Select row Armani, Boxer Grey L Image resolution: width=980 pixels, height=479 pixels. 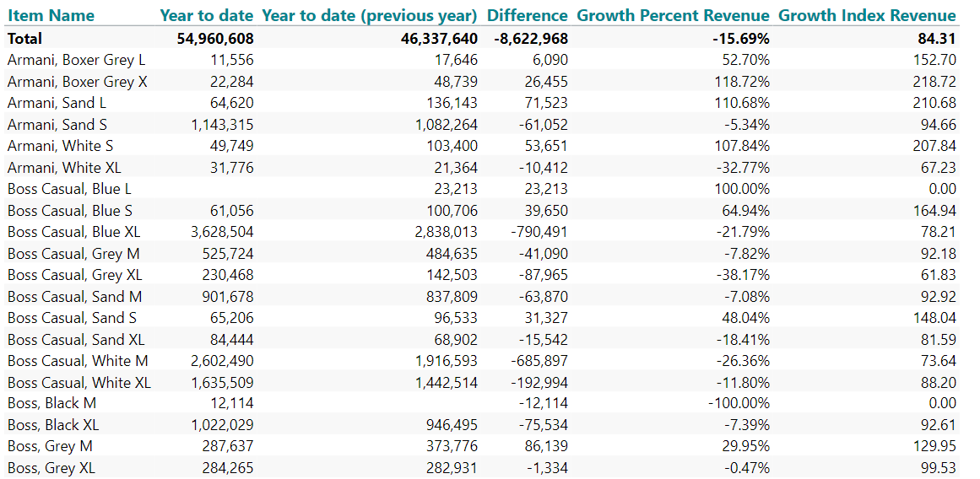pyautogui.click(x=76, y=61)
